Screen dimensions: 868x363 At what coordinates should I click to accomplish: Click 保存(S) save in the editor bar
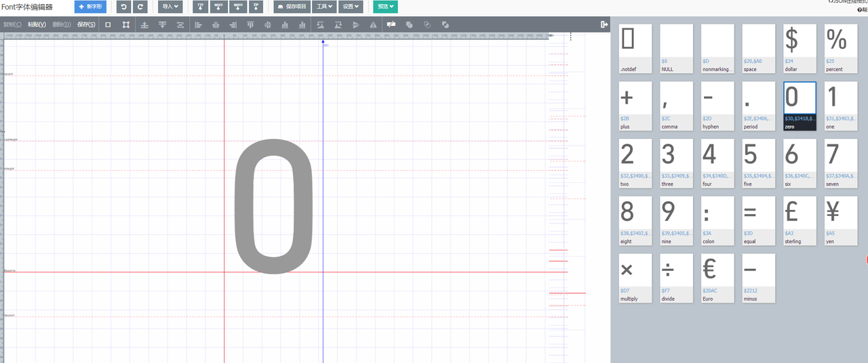pyautogui.click(x=86, y=25)
